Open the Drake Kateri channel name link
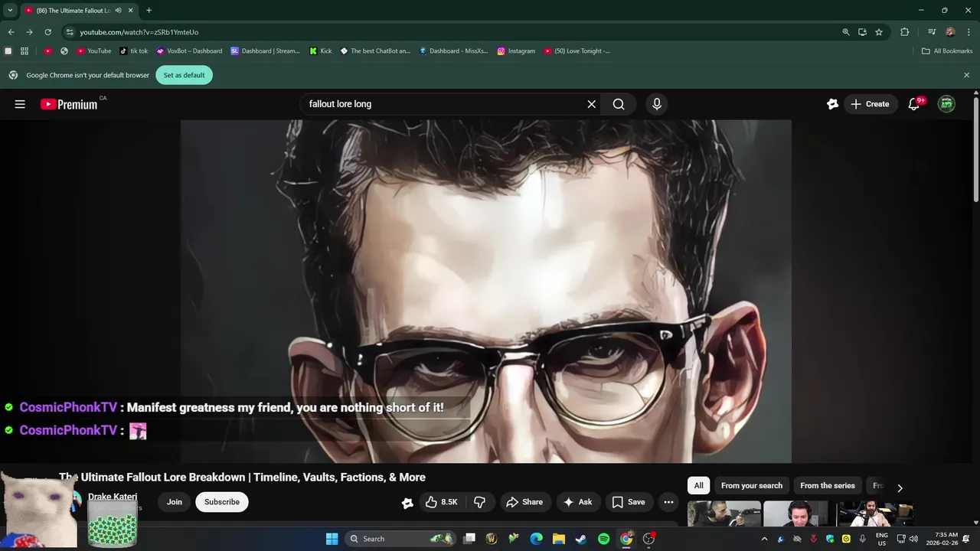The image size is (980, 551). [x=113, y=497]
